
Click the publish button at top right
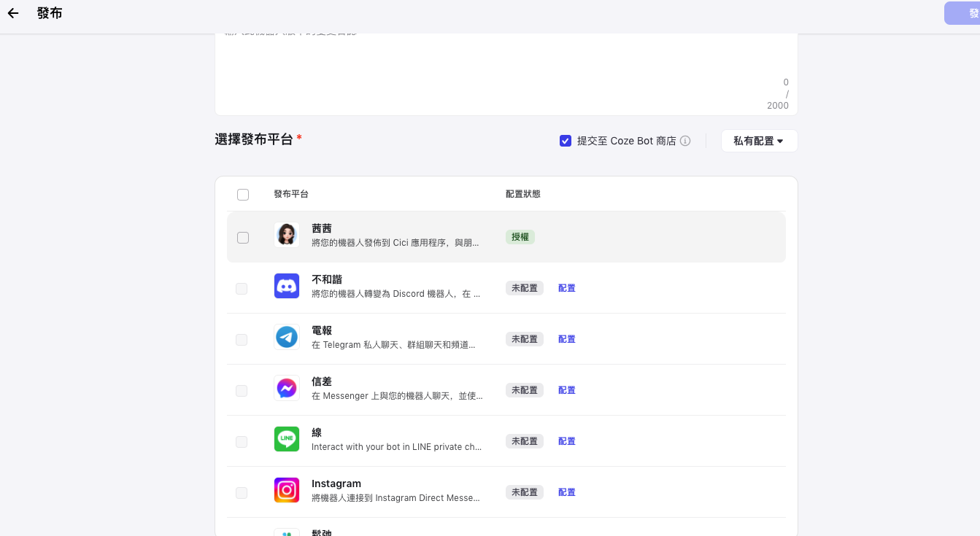tap(962, 13)
